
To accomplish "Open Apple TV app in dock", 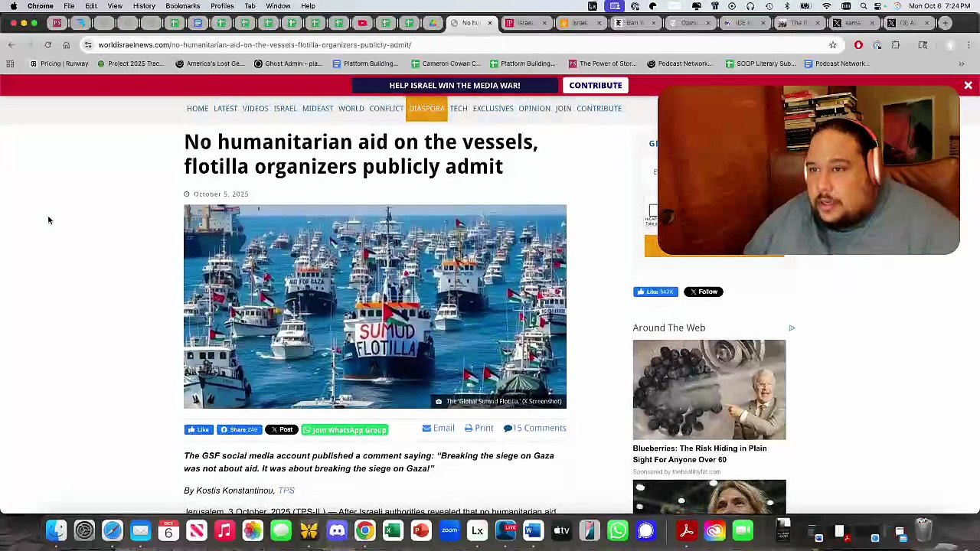I will [561, 530].
